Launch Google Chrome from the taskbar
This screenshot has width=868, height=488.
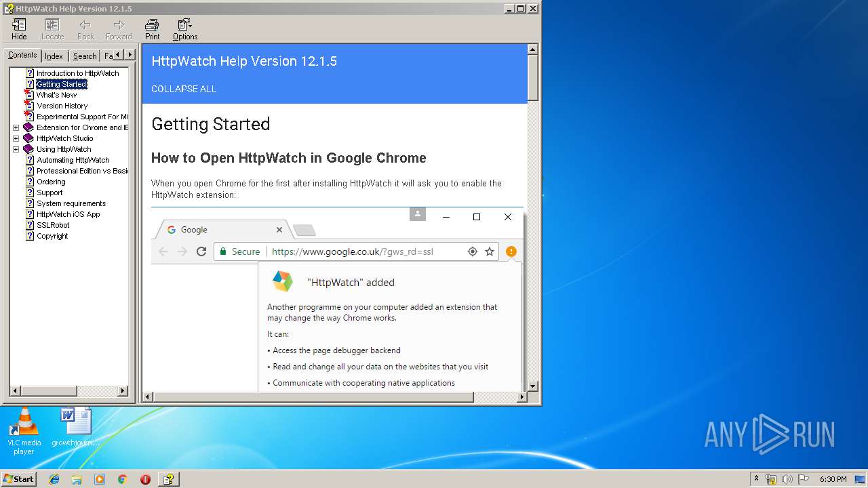[122, 479]
